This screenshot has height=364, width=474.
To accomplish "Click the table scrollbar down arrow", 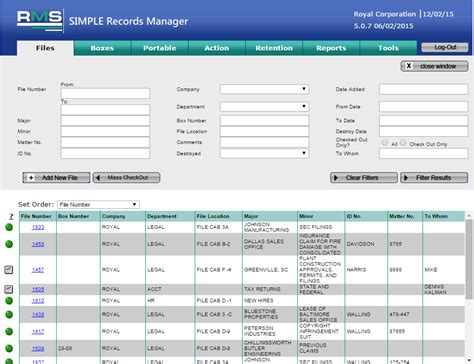I will point(469,360).
